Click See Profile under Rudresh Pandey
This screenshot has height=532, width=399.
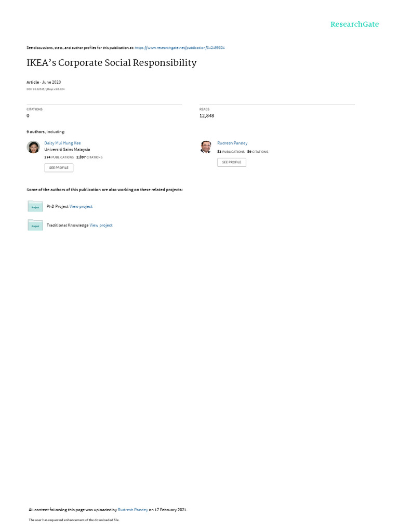coord(232,162)
